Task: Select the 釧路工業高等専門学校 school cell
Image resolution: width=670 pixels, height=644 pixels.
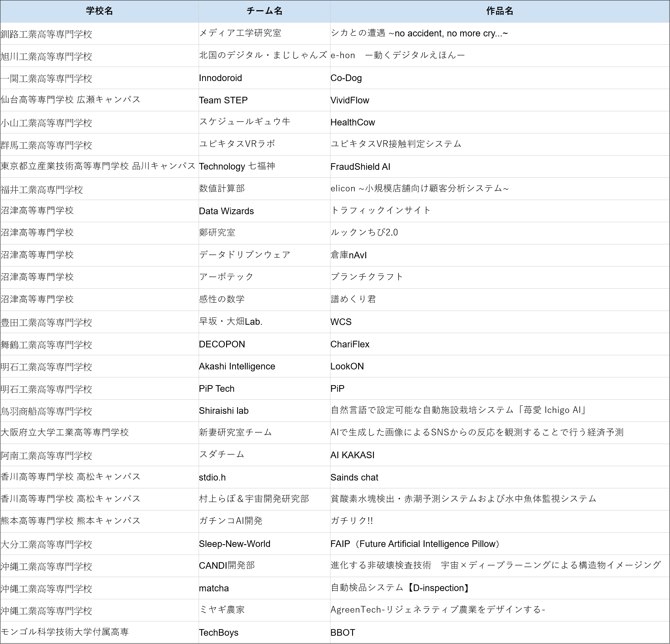Action: [47, 34]
